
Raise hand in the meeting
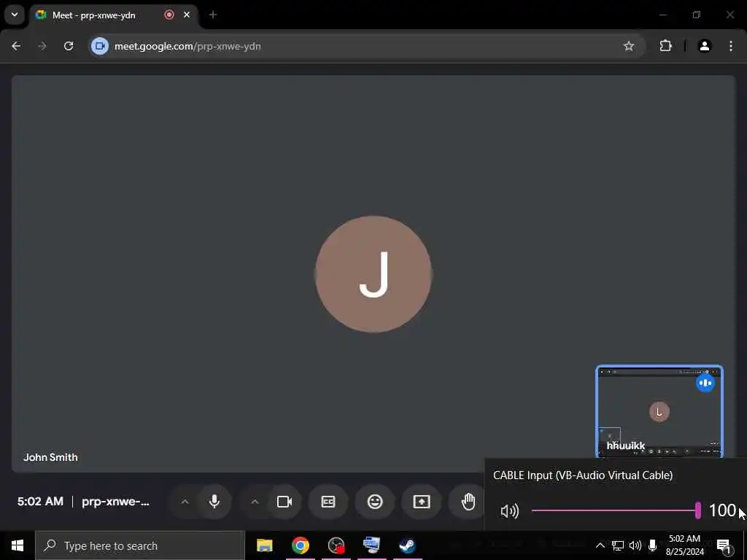click(x=468, y=502)
